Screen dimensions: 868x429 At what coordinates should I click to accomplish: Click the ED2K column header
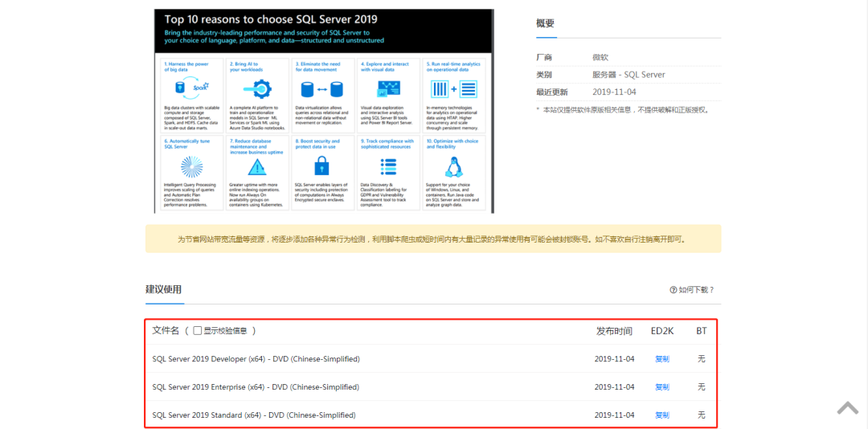pyautogui.click(x=662, y=331)
